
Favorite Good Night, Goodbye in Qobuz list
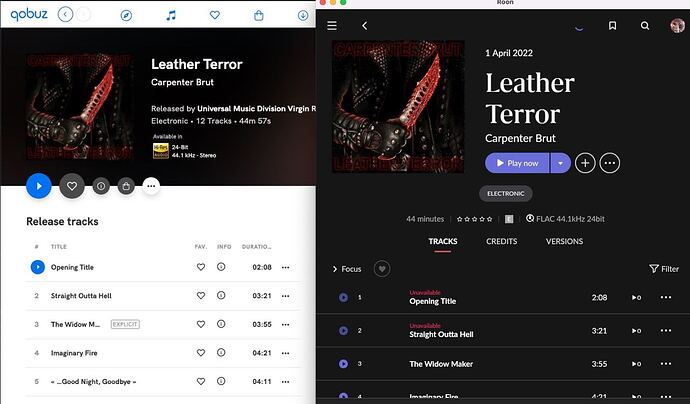[x=201, y=381]
